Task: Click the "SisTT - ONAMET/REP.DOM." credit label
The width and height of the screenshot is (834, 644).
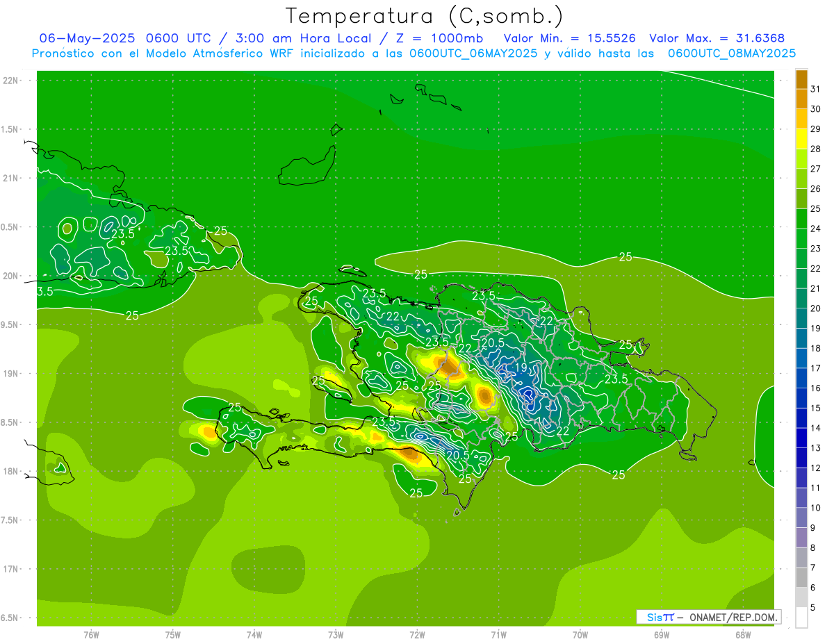Action: pos(708,617)
